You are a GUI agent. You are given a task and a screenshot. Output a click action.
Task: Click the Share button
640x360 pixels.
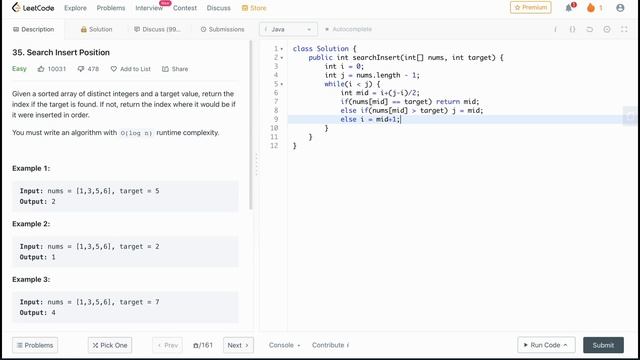[175, 69]
